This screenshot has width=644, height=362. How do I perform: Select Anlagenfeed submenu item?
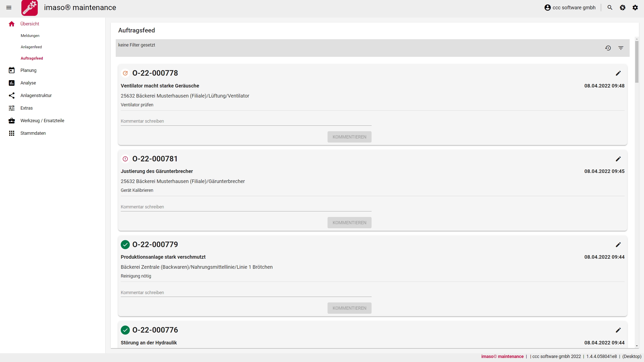pos(31,47)
